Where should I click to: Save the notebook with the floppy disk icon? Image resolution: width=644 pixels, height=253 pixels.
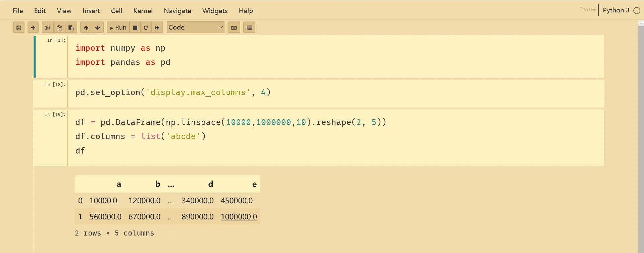pyautogui.click(x=19, y=28)
